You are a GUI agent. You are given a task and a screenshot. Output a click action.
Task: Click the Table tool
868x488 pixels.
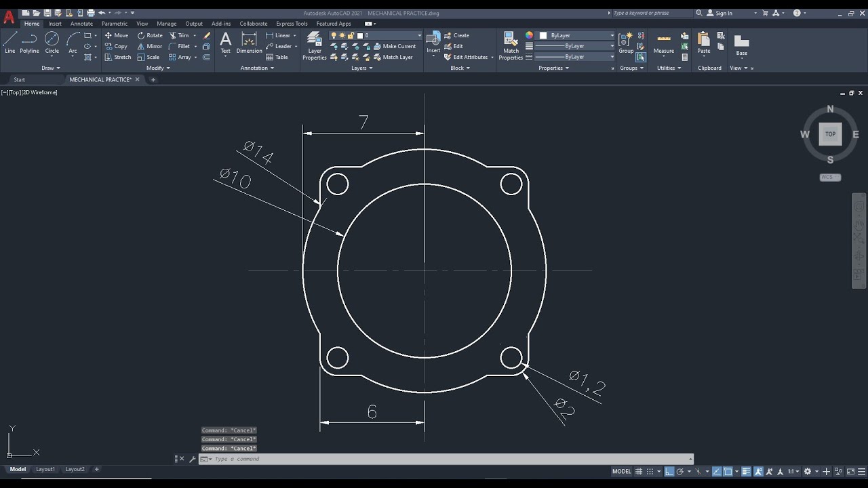[277, 57]
